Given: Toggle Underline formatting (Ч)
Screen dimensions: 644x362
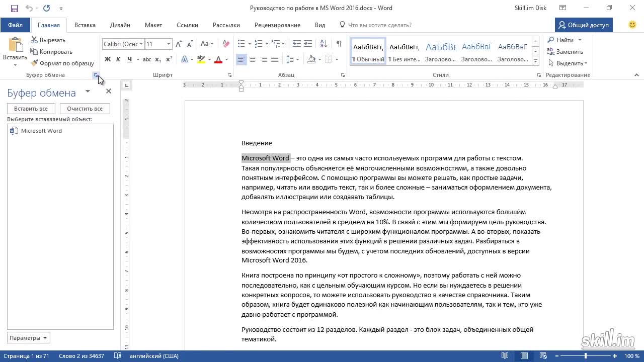Looking at the screenshot, I should tap(130, 59).
